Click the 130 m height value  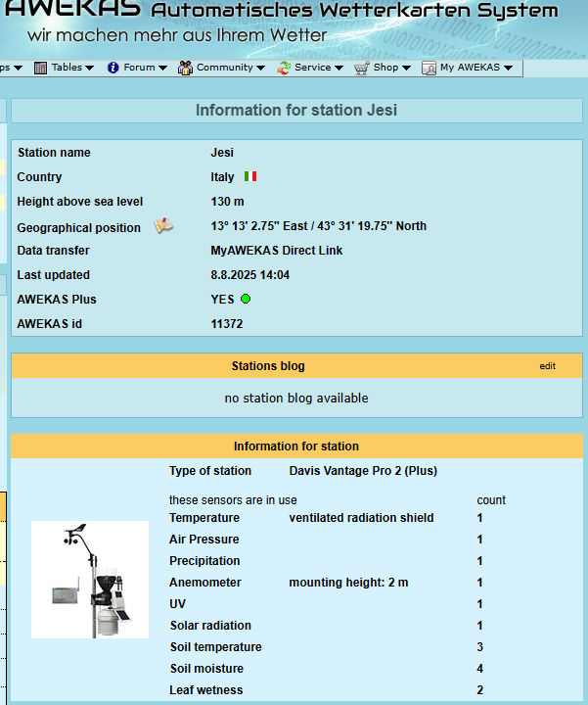(227, 202)
